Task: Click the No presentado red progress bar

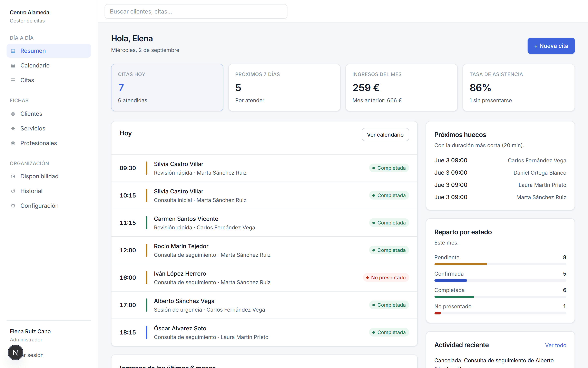Action: point(500,313)
